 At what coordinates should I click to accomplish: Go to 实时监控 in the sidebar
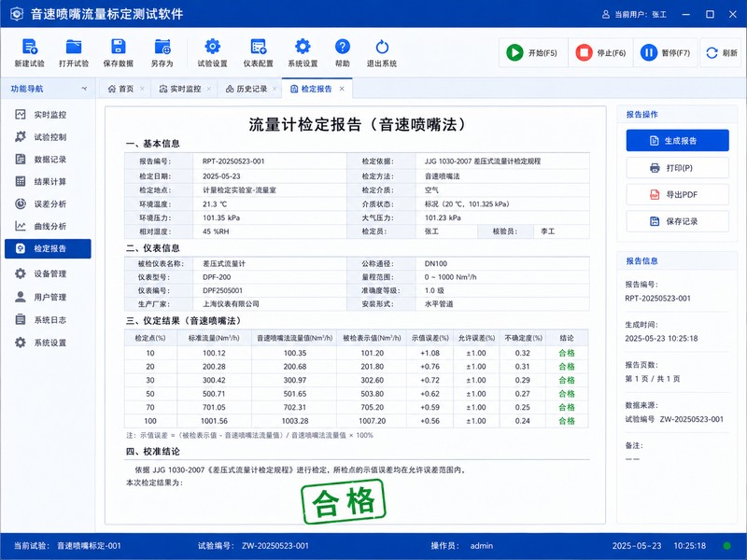[48, 114]
